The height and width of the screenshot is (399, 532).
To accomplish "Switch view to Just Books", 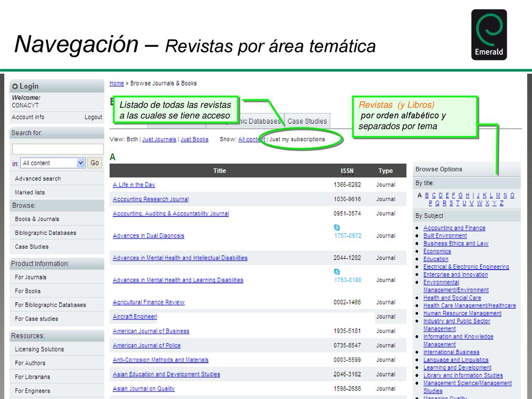I will (x=194, y=139).
